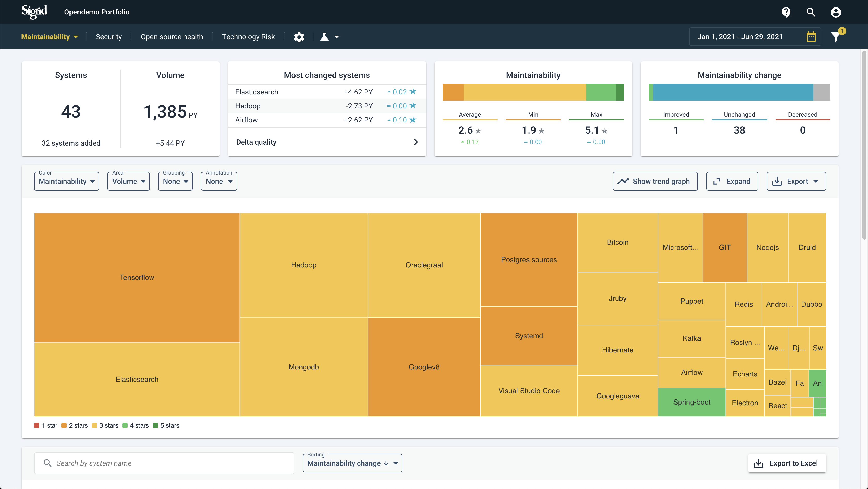The height and width of the screenshot is (489, 868).
Task: Open the settings gear icon
Action: click(299, 37)
